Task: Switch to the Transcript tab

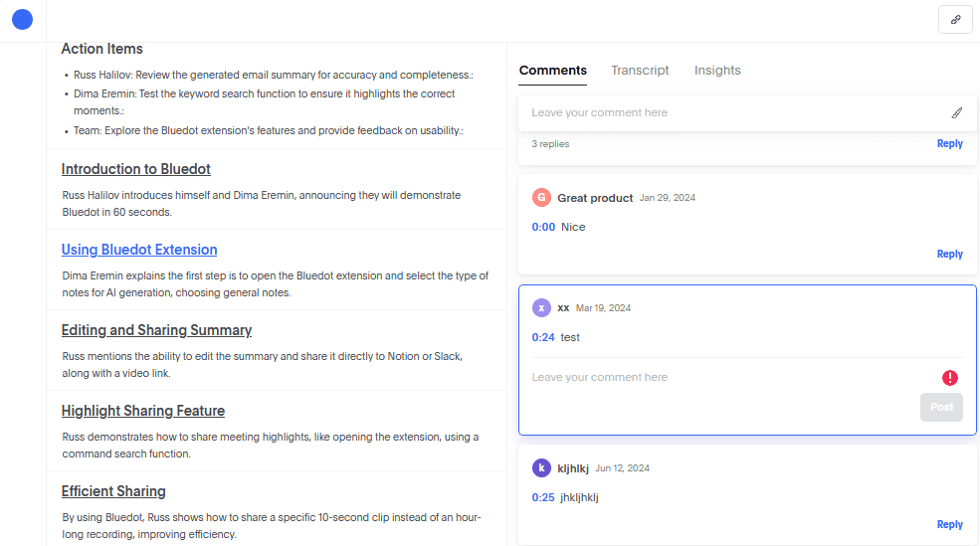Action: click(640, 71)
